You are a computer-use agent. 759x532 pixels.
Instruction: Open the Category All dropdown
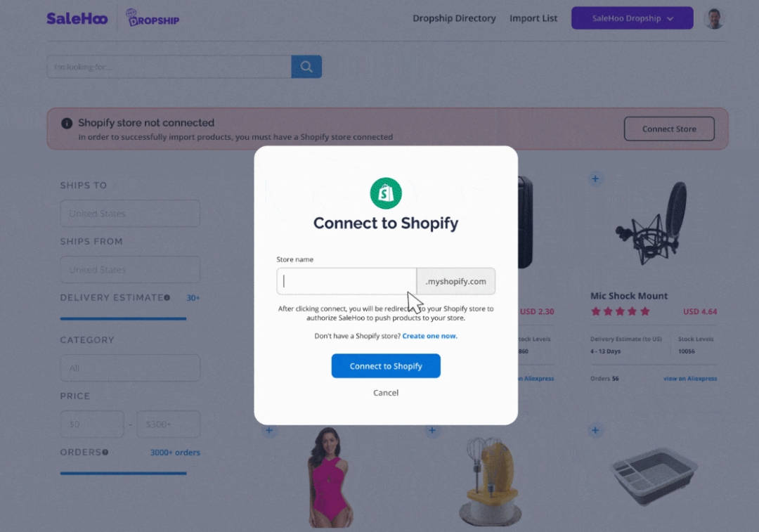coord(130,368)
